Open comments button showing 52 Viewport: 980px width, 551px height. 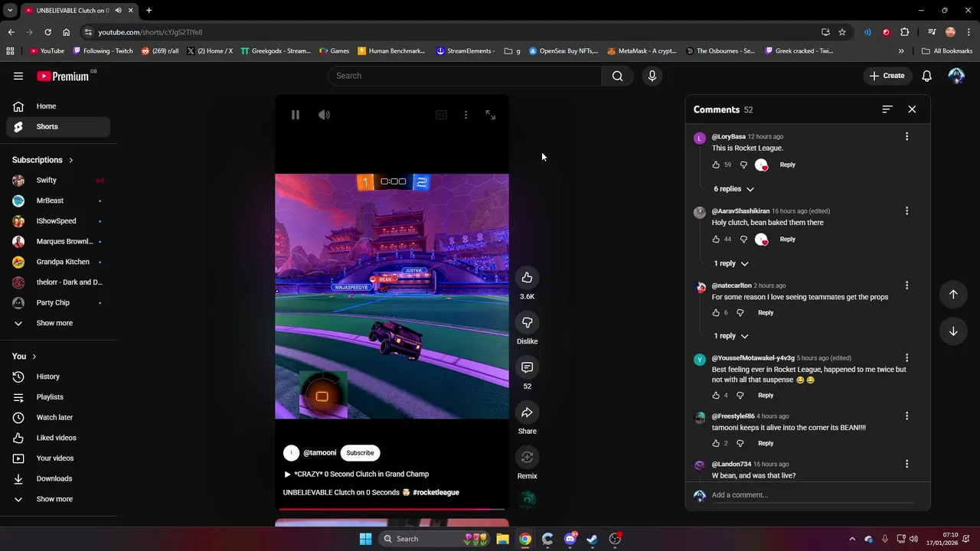point(527,367)
